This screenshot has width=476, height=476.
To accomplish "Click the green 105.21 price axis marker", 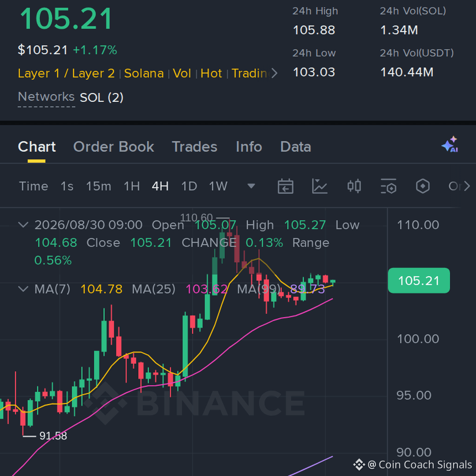I will point(419,280).
